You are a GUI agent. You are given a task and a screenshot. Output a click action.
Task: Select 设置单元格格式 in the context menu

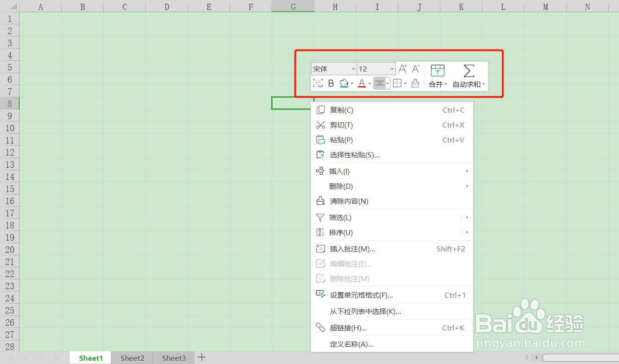[361, 295]
